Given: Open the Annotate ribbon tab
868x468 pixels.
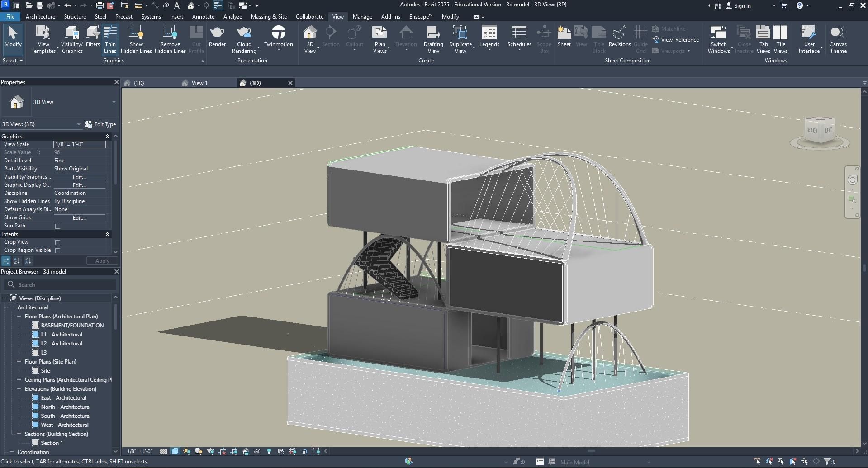Looking at the screenshot, I should (x=203, y=17).
